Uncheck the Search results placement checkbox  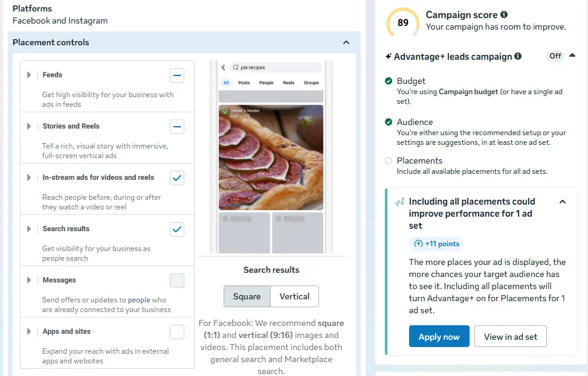[177, 229]
